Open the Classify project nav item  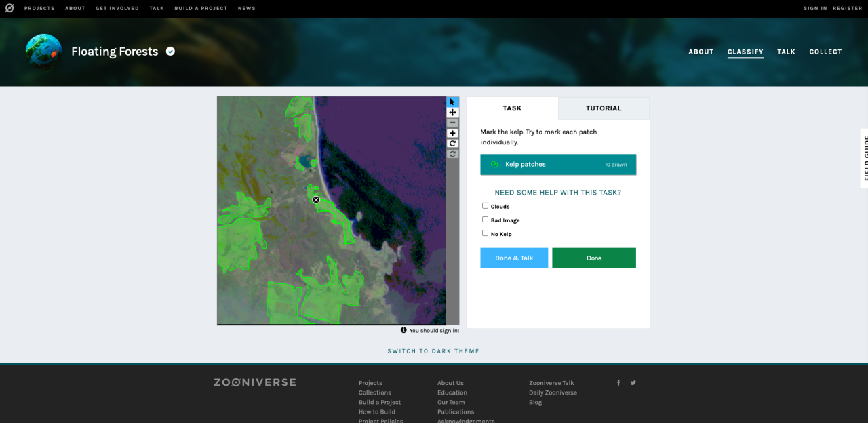(745, 52)
